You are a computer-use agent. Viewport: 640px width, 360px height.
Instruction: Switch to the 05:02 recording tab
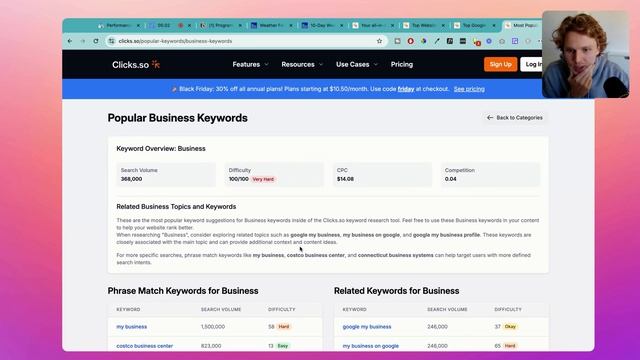168,25
